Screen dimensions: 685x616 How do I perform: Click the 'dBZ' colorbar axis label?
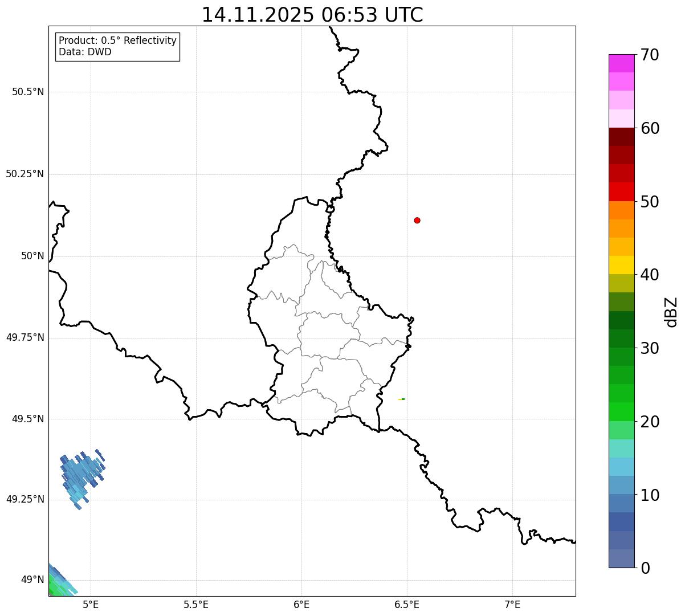coord(671,312)
